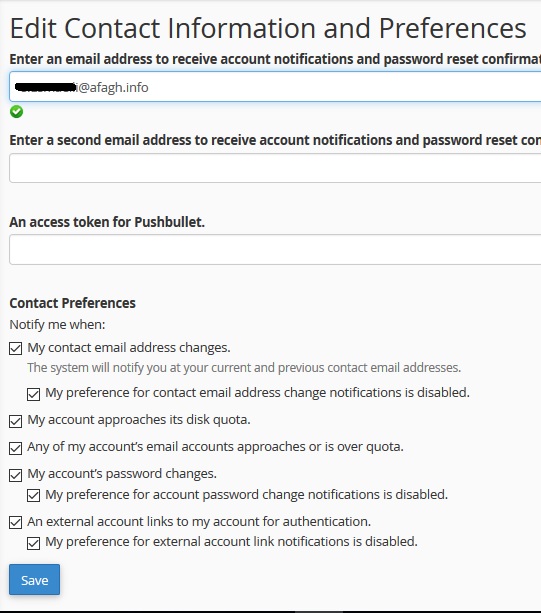Click the 'Notify me when:' text
The image size is (541, 613).
pyautogui.click(x=57, y=324)
